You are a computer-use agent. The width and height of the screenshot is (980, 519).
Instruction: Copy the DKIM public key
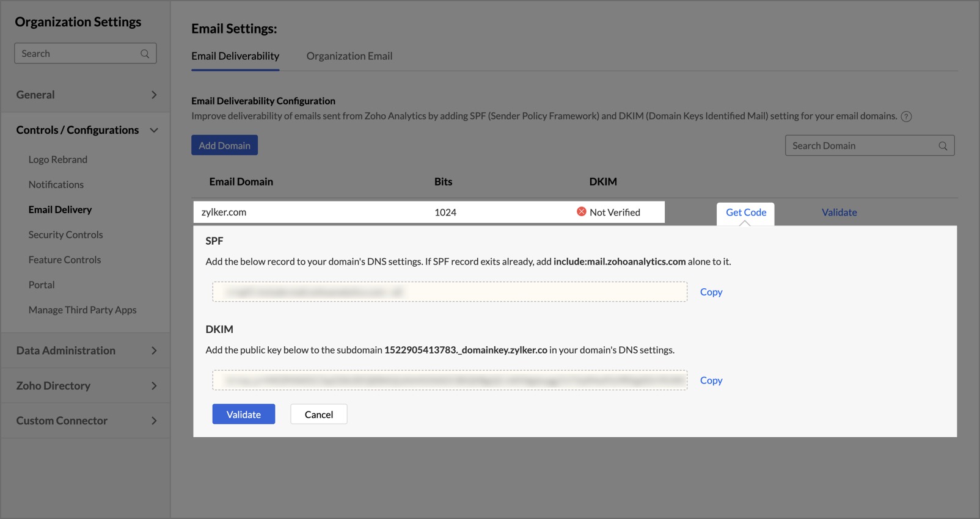click(711, 380)
